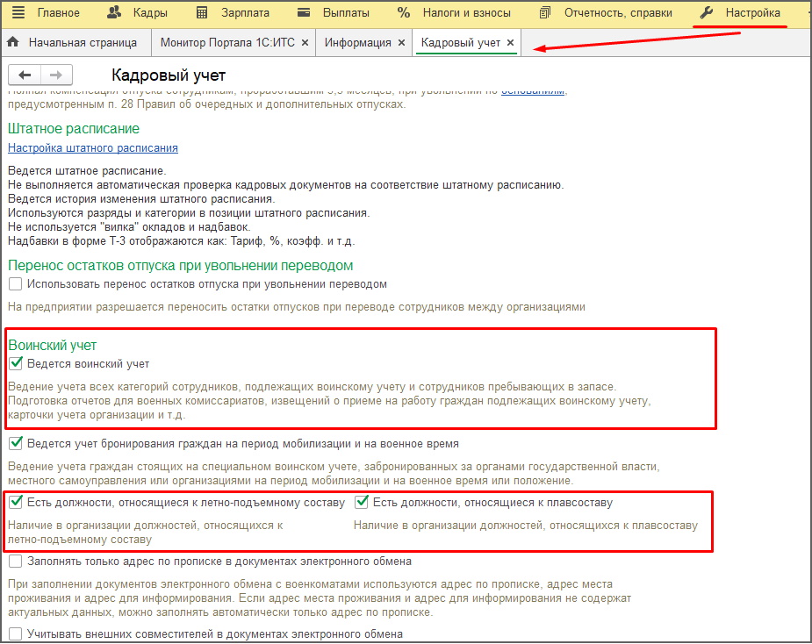Go back with the left arrow button
Screen dimensions: 812x644
25,75
